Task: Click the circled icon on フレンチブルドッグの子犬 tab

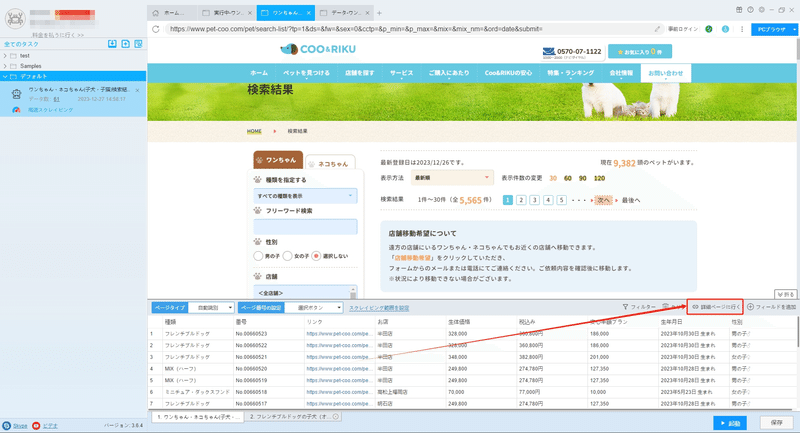Action: 335,417
